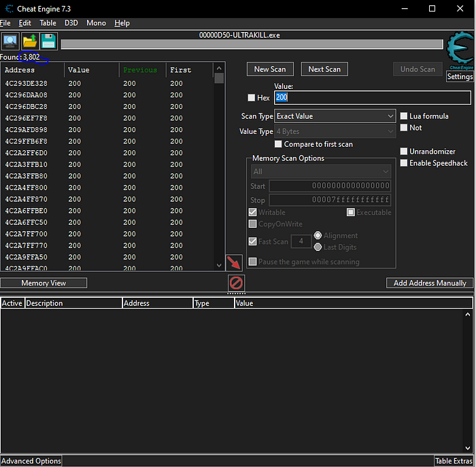This screenshot has width=476, height=467.
Task: Select address 4C293DE328 row
Action: (x=107, y=84)
